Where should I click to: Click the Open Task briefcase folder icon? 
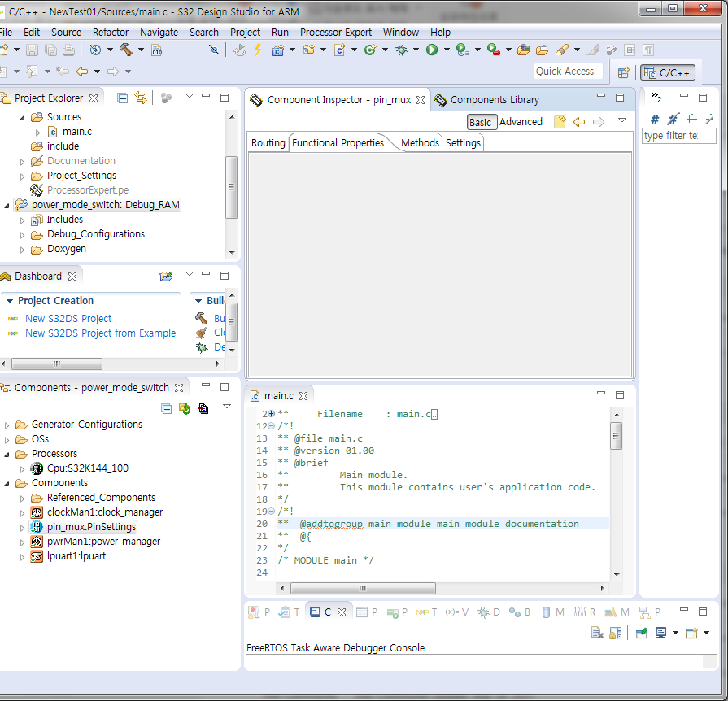[x=542, y=50]
